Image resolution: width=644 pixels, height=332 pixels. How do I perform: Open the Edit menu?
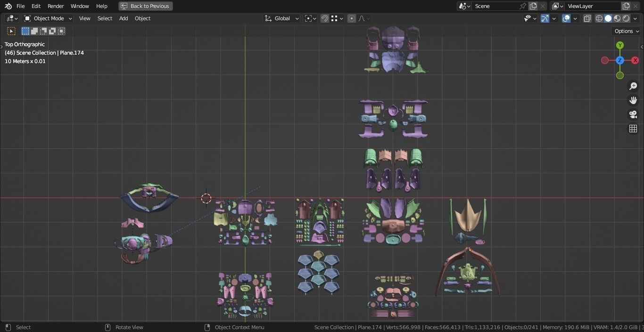pyautogui.click(x=36, y=6)
